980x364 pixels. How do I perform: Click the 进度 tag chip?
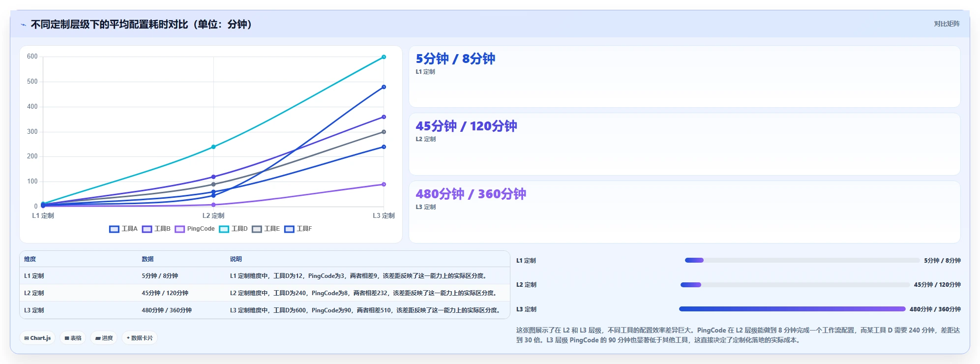coord(104,338)
